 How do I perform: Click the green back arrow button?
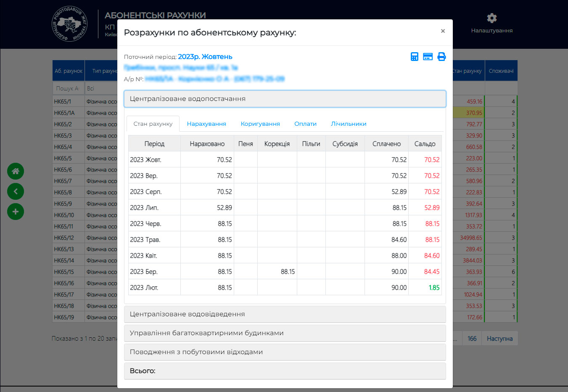coord(16,191)
